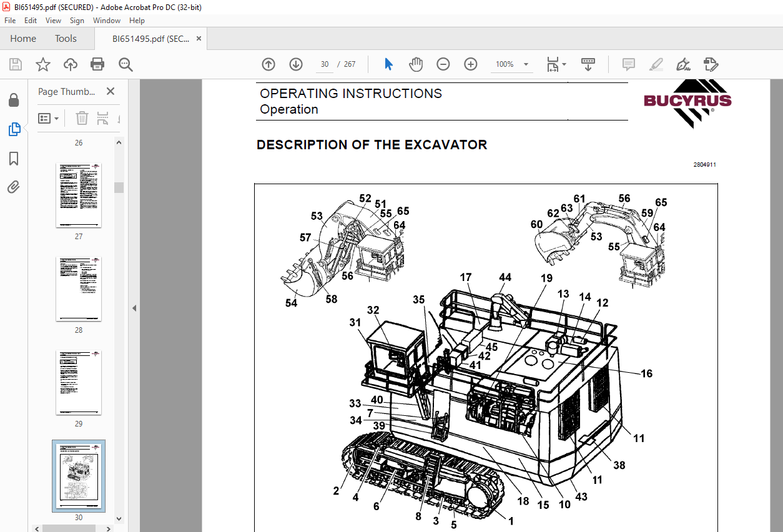This screenshot has width=783, height=532.
Task: Close the BI651495.pdf document tab
Action: [199, 39]
